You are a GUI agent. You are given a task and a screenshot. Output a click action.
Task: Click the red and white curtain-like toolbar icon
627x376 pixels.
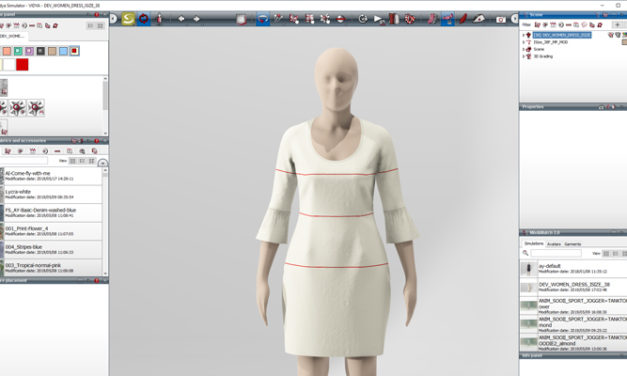394,19
